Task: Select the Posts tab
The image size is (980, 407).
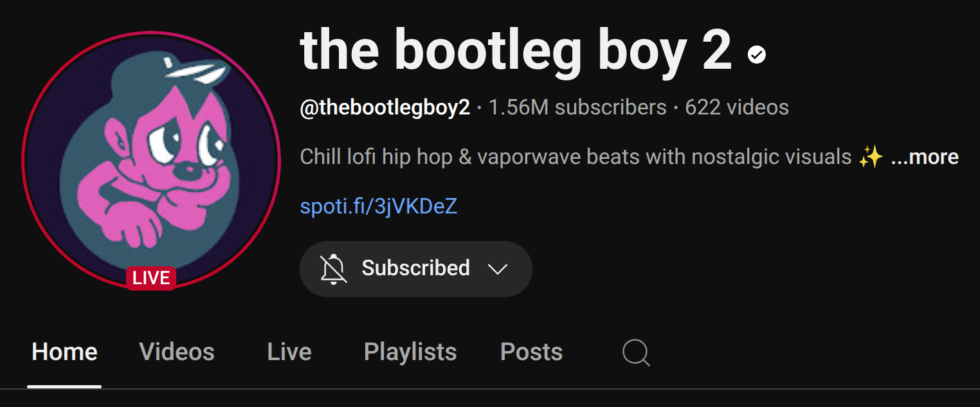Action: 531,352
